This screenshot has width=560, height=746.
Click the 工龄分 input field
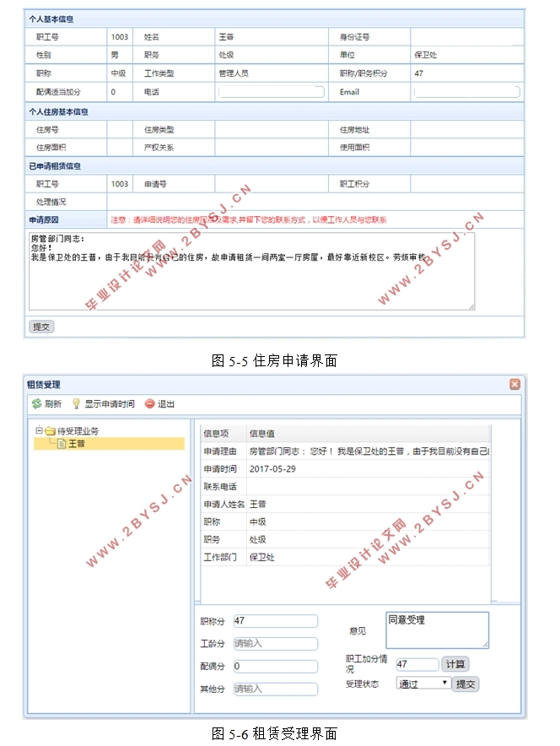[276, 644]
